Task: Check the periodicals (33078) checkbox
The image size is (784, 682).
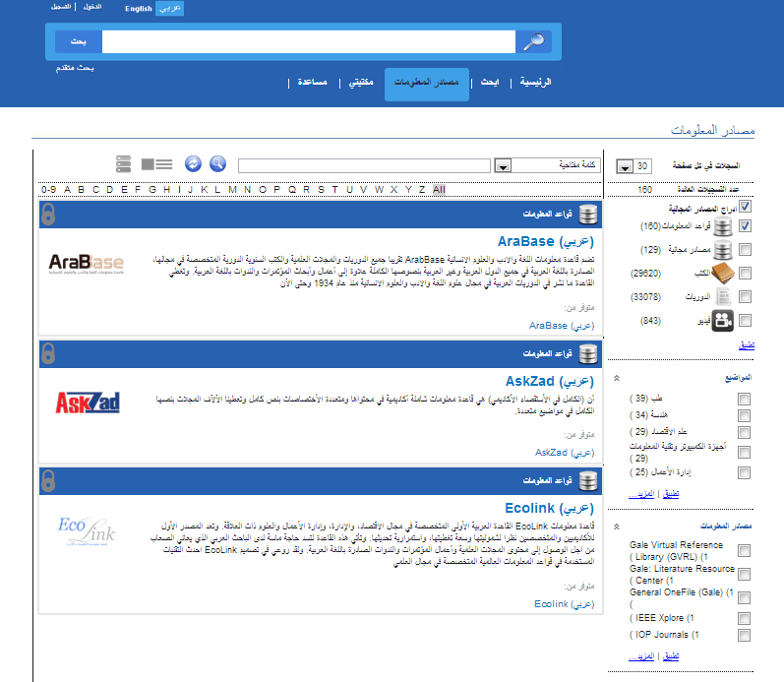Action: pyautogui.click(x=745, y=297)
